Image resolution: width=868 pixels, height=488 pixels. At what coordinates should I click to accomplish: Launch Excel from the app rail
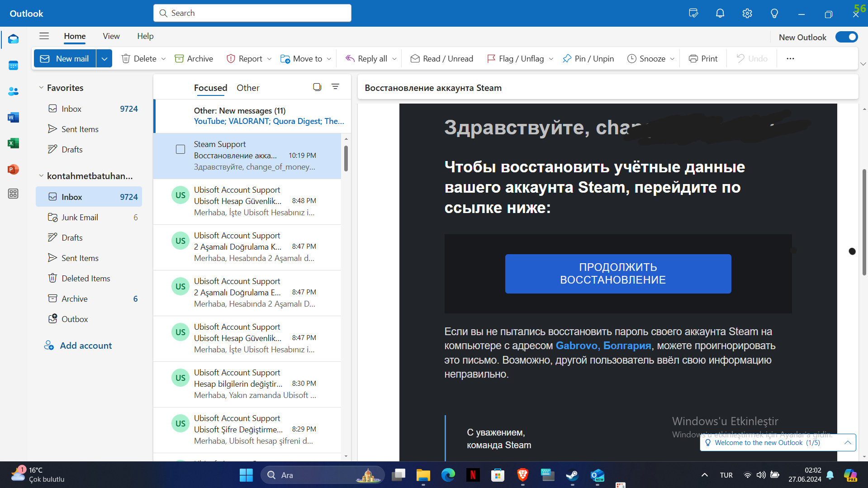(x=13, y=143)
